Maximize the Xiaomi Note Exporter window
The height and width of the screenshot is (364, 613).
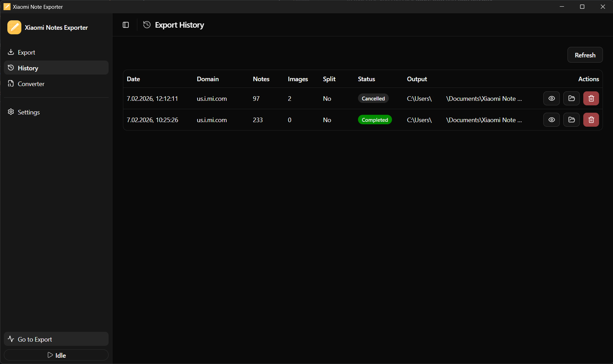[582, 7]
